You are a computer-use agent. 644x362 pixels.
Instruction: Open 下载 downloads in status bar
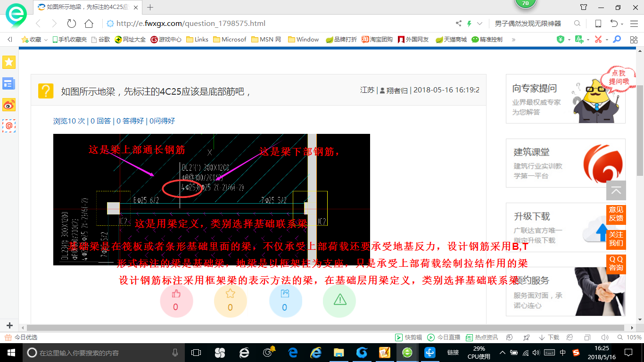pos(549,337)
